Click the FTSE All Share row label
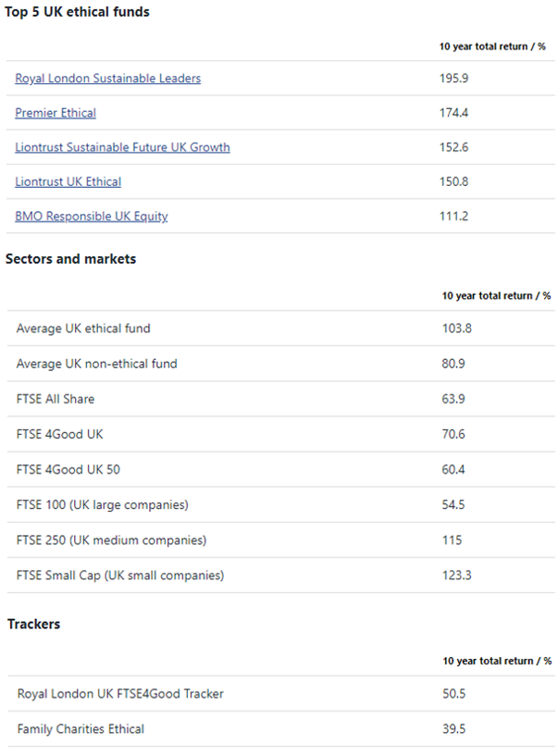 (56, 399)
